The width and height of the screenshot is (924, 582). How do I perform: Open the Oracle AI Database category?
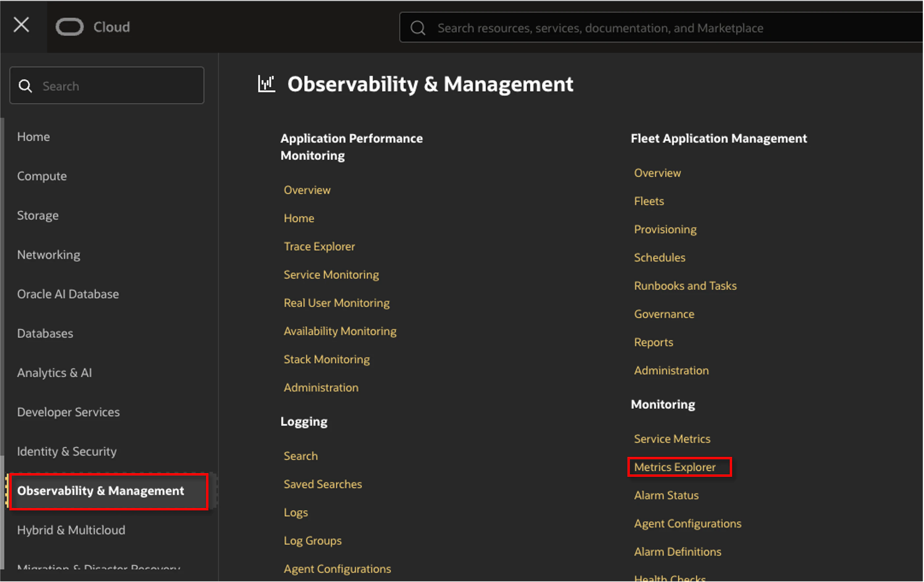68,294
